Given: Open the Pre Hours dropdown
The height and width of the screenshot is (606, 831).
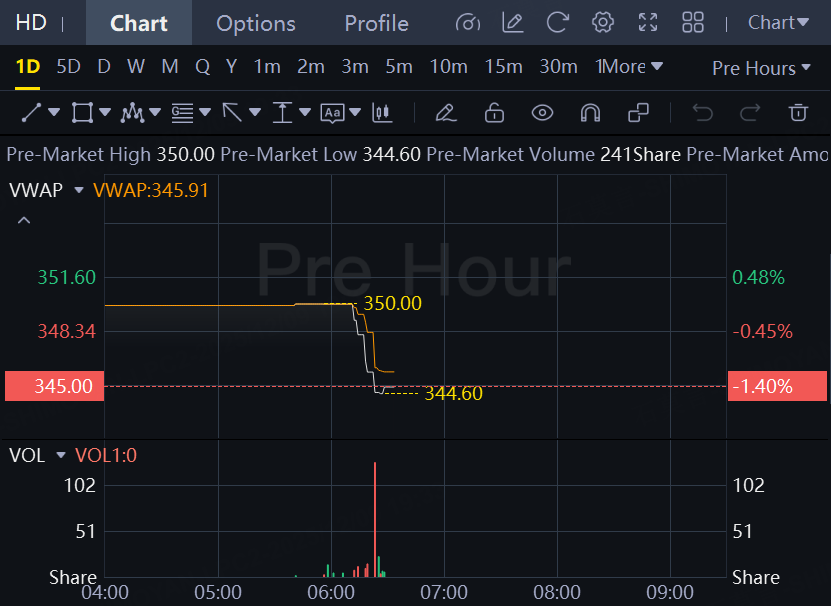Looking at the screenshot, I should click(x=761, y=68).
